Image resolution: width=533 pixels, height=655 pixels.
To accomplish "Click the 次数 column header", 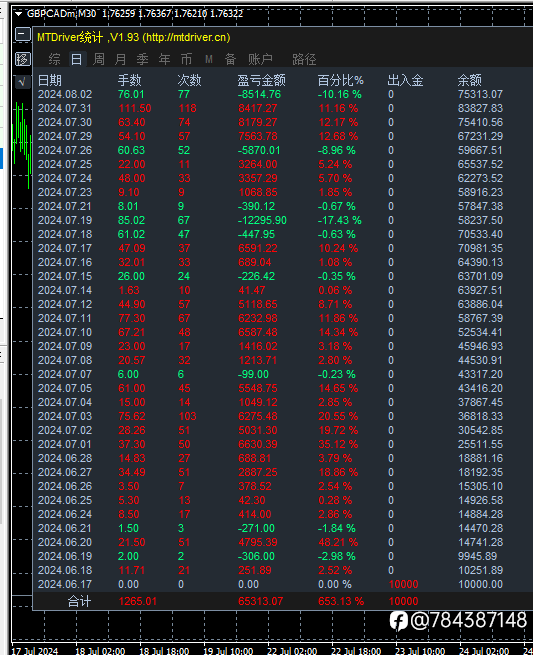I will point(190,80).
